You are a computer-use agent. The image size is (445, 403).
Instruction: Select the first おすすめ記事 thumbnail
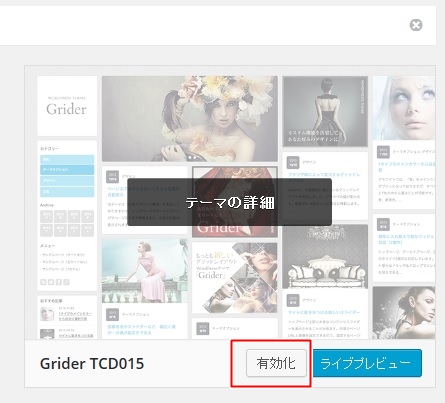click(x=47, y=314)
